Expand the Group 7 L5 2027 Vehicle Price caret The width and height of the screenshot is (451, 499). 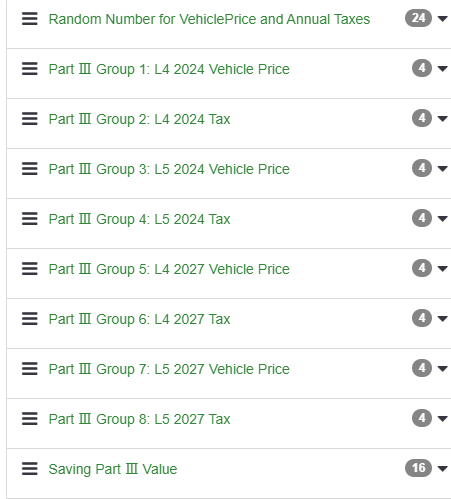click(442, 369)
